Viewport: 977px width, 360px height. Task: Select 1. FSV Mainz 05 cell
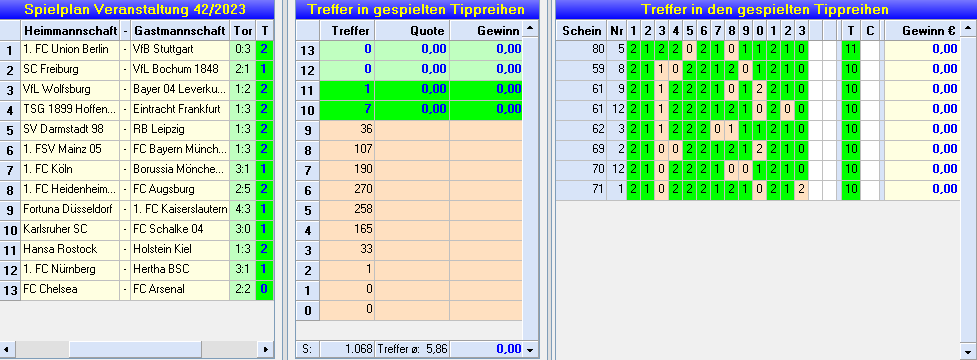pyautogui.click(x=70, y=149)
